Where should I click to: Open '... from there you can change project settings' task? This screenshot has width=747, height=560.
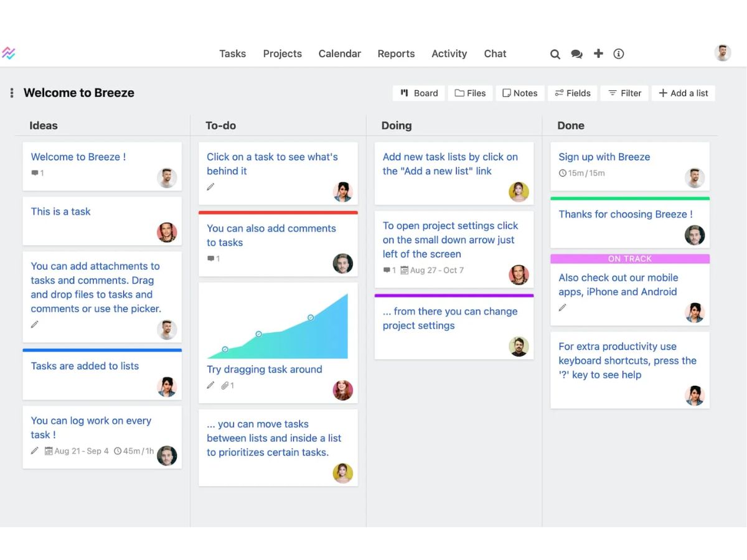point(454,327)
